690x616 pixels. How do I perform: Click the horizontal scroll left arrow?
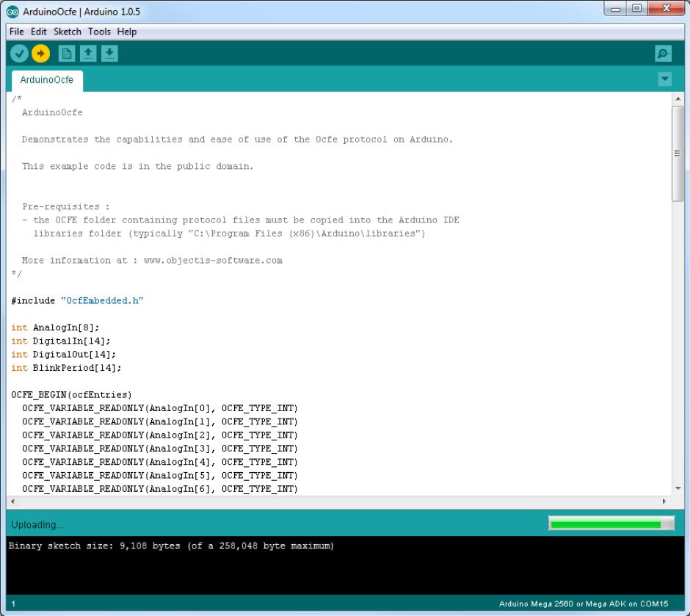12,501
